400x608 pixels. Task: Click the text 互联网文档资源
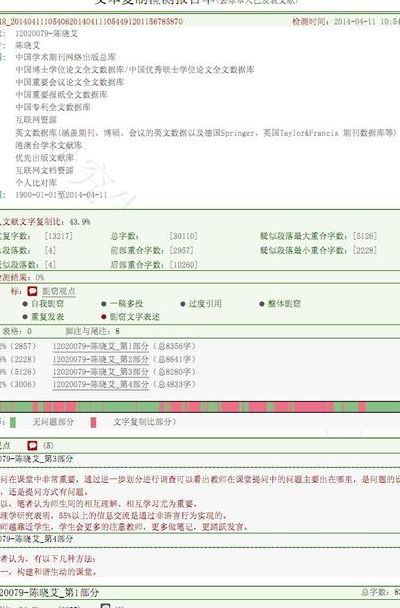click(45, 170)
